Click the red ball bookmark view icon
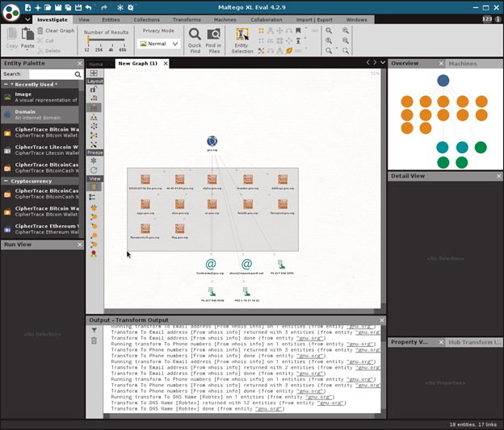Viewport: 504px width, 430px height. click(x=94, y=254)
